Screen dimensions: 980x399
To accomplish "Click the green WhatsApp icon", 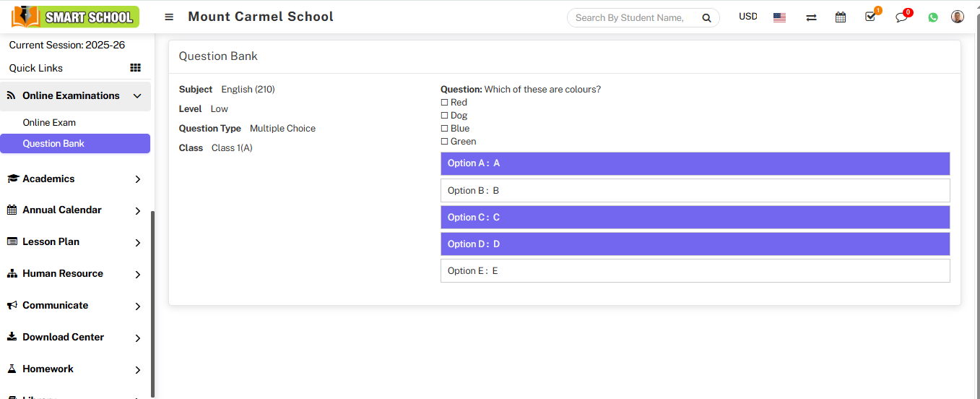I will (x=933, y=17).
